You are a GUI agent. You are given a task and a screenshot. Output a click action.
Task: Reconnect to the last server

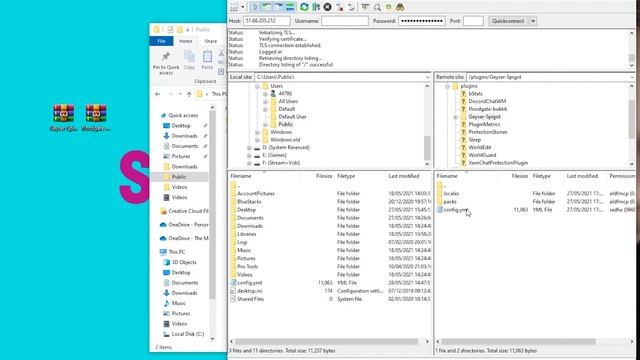point(351,7)
